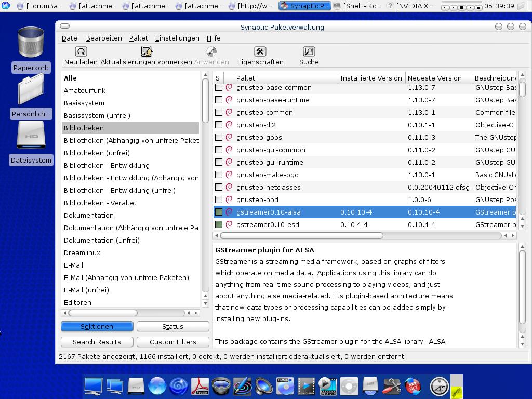532x399 pixels.
Task: Select the Alle section in the list
Action: coord(130,78)
